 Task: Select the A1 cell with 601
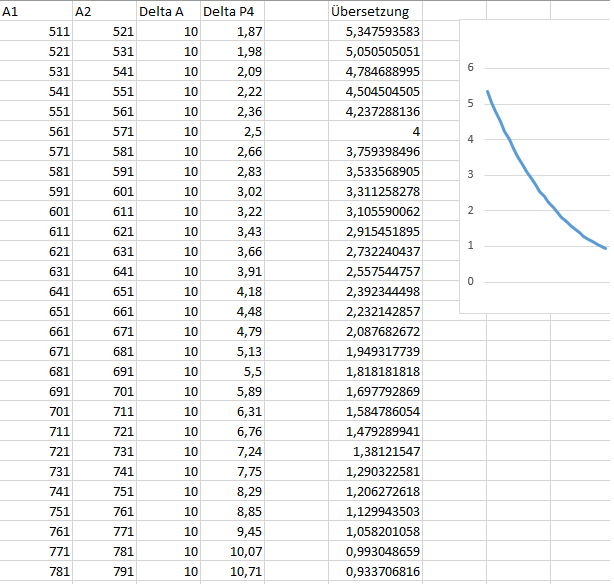click(36, 211)
